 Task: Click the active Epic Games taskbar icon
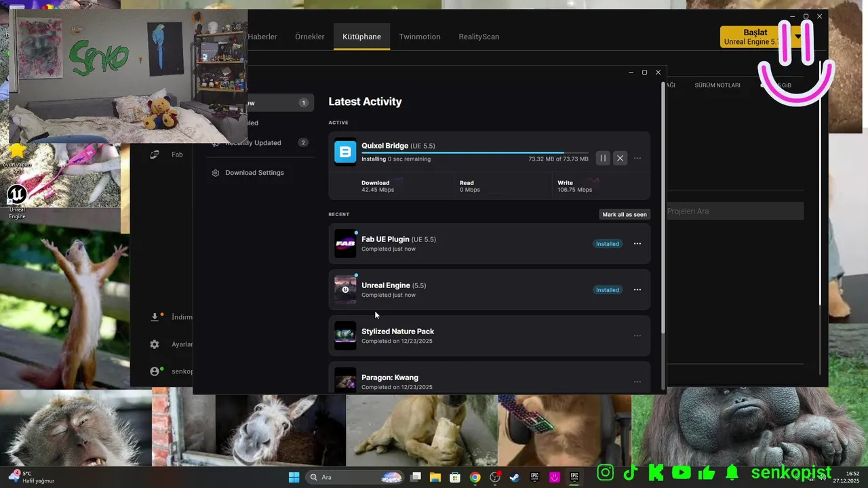[x=574, y=477]
